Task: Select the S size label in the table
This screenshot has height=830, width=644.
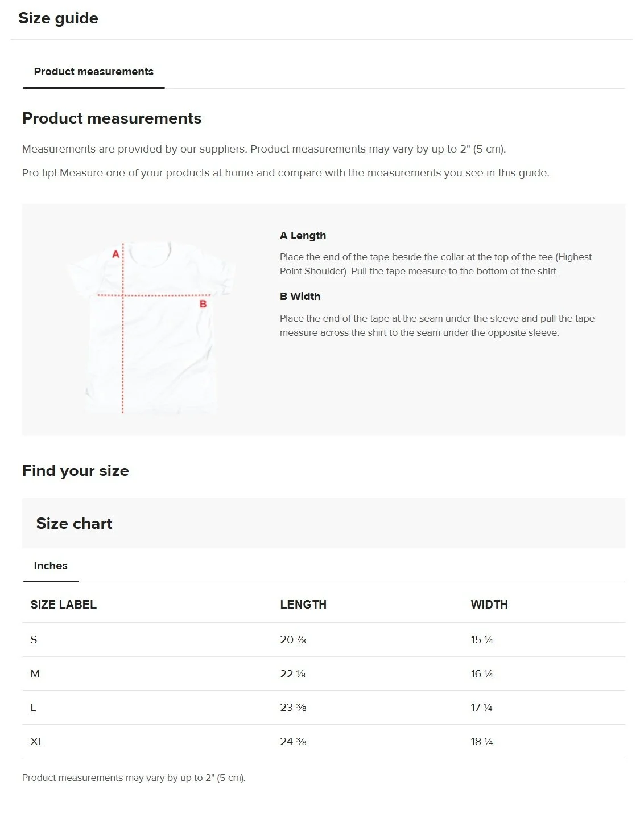Action: [34, 640]
